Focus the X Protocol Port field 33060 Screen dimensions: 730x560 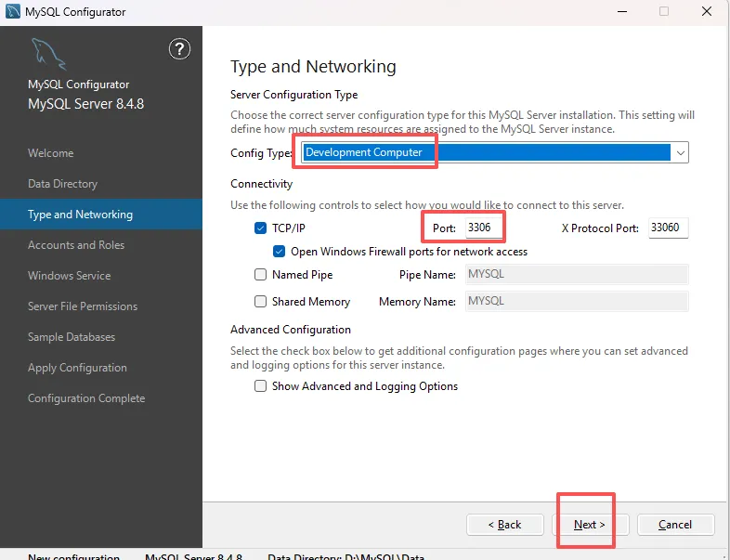[x=668, y=228]
